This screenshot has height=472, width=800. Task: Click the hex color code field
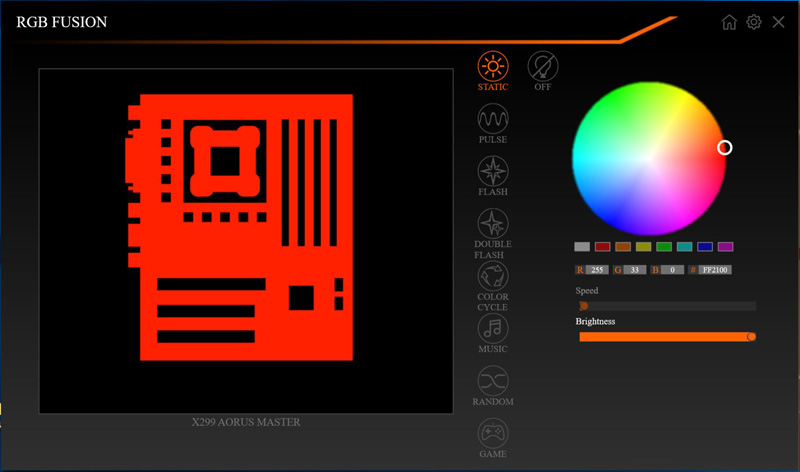click(x=715, y=270)
